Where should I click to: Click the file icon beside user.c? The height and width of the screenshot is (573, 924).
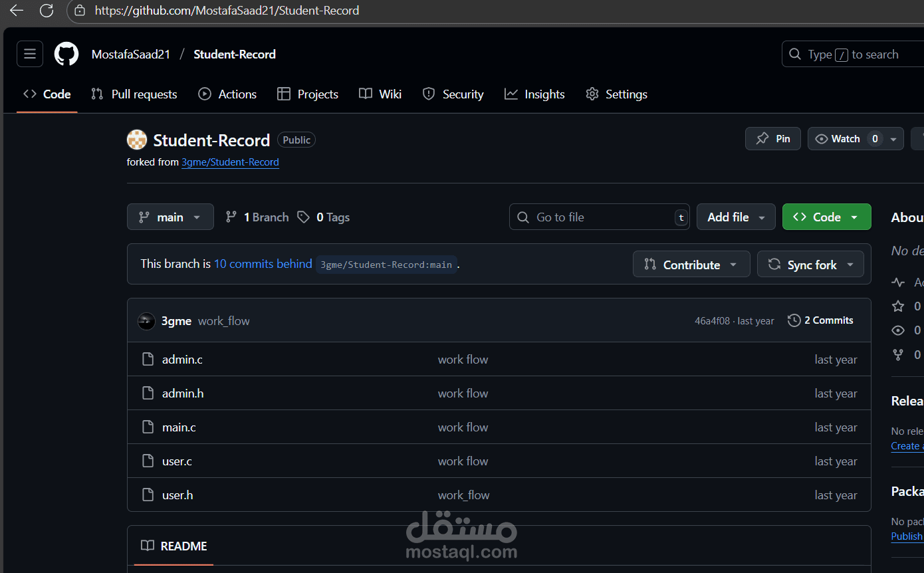[148, 461]
